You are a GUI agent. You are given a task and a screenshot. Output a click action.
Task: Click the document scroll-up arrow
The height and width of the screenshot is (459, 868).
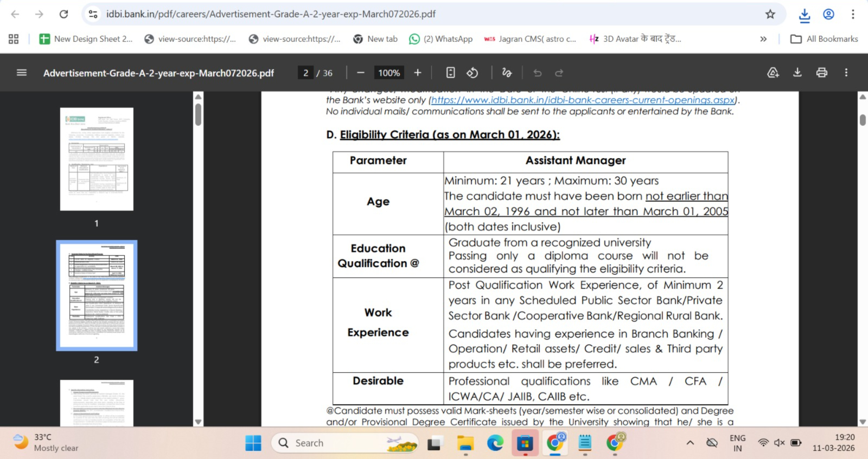(x=863, y=96)
